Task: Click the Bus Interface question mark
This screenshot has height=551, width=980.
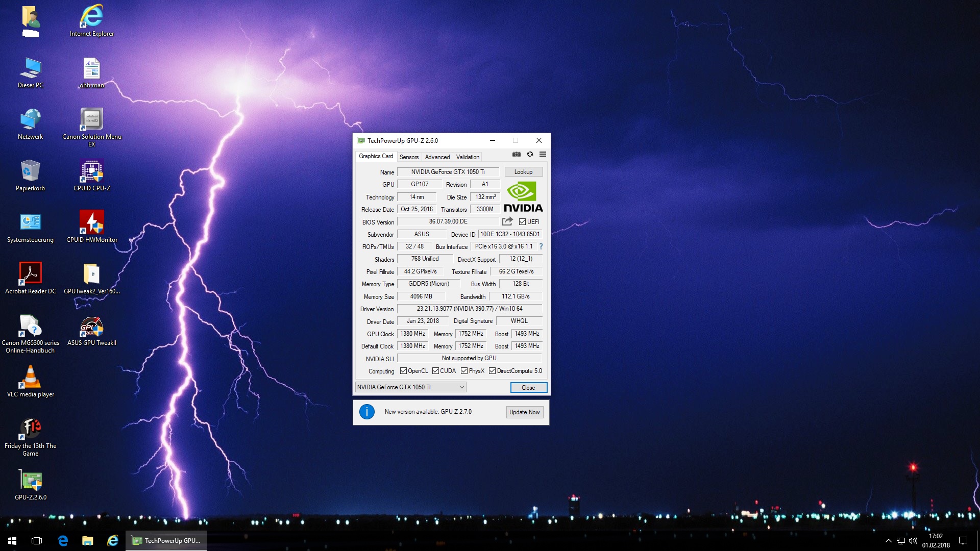Action: [541, 246]
